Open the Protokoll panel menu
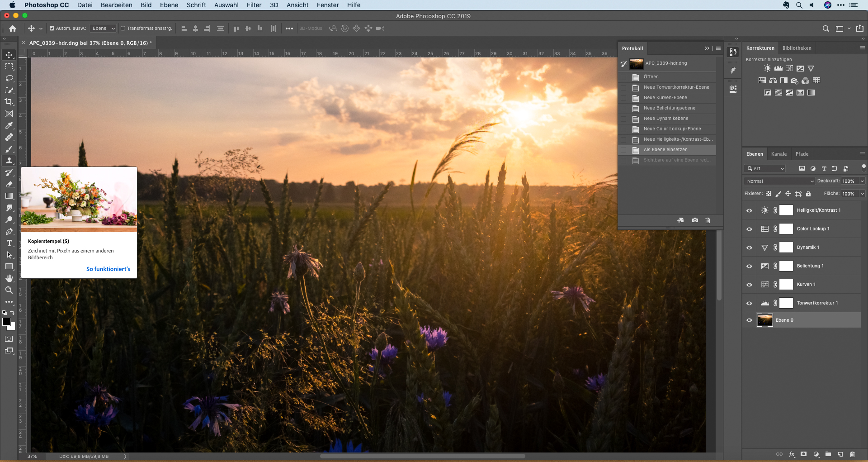 (718, 48)
